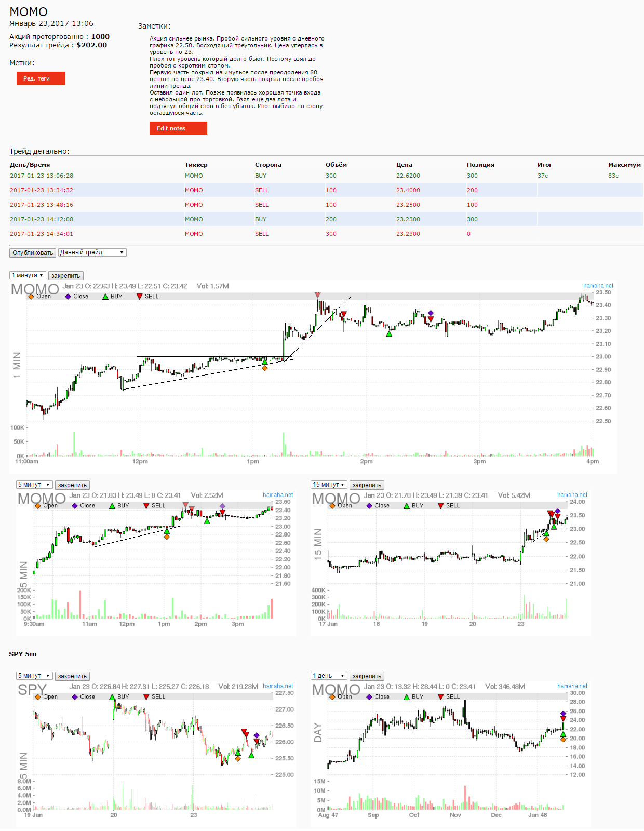Click the 'Объём' column header
This screenshot has width=644, height=831.
point(336,165)
